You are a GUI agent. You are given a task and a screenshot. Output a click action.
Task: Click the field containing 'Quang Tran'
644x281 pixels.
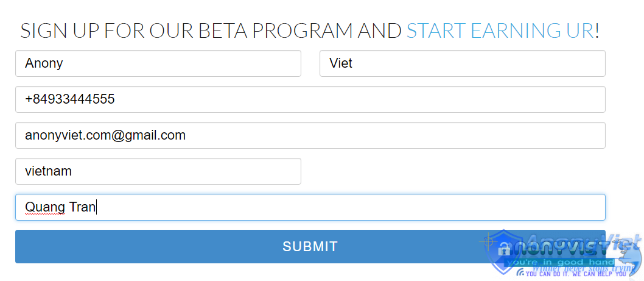pyautogui.click(x=310, y=207)
